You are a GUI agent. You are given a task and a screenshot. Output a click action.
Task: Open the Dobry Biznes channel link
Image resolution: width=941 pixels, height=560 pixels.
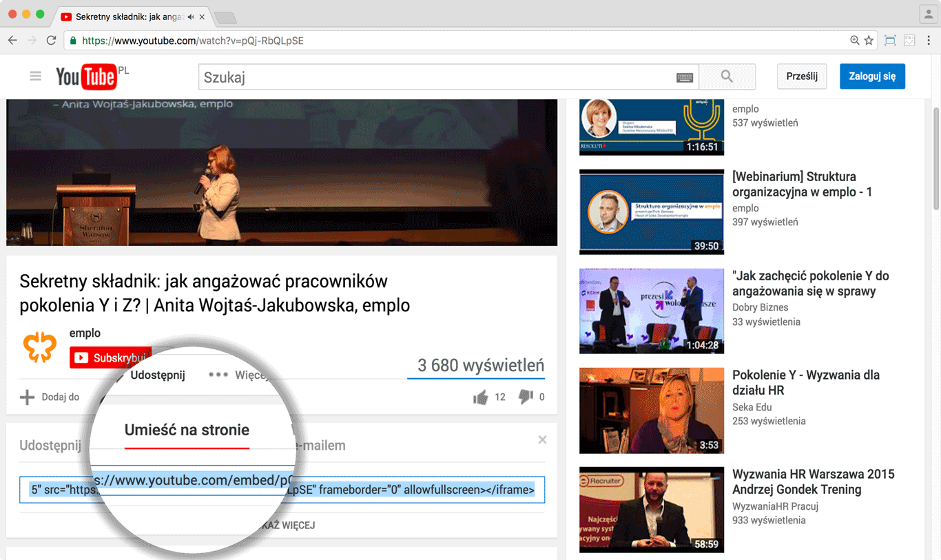tap(761, 307)
